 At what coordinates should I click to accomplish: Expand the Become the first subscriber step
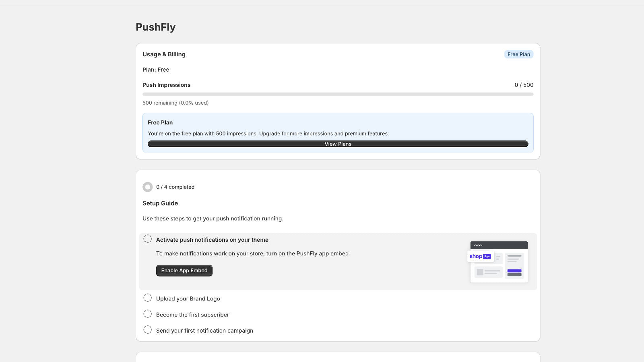click(x=192, y=315)
